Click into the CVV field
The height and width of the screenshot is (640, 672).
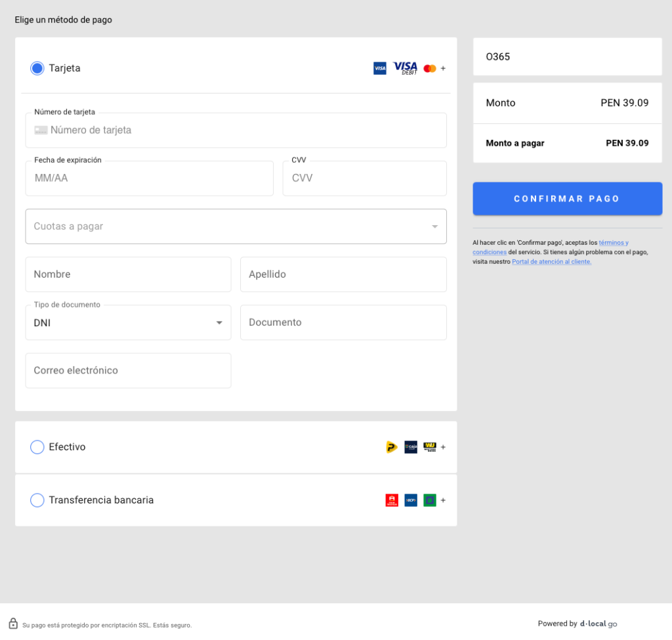click(364, 179)
